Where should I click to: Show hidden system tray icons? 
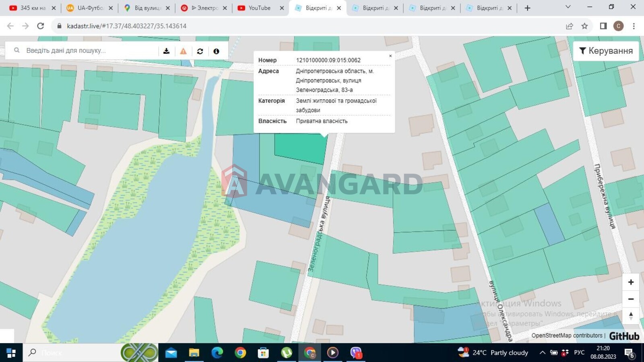[x=542, y=353]
